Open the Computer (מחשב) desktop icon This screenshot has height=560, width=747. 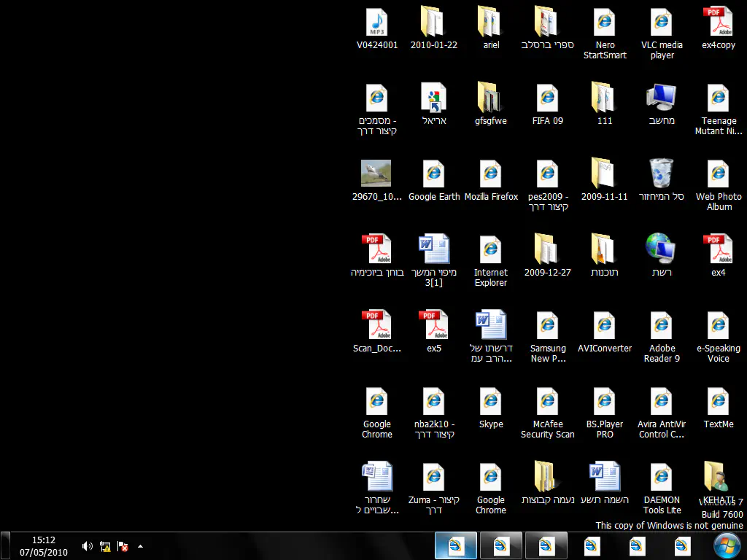tap(662, 98)
